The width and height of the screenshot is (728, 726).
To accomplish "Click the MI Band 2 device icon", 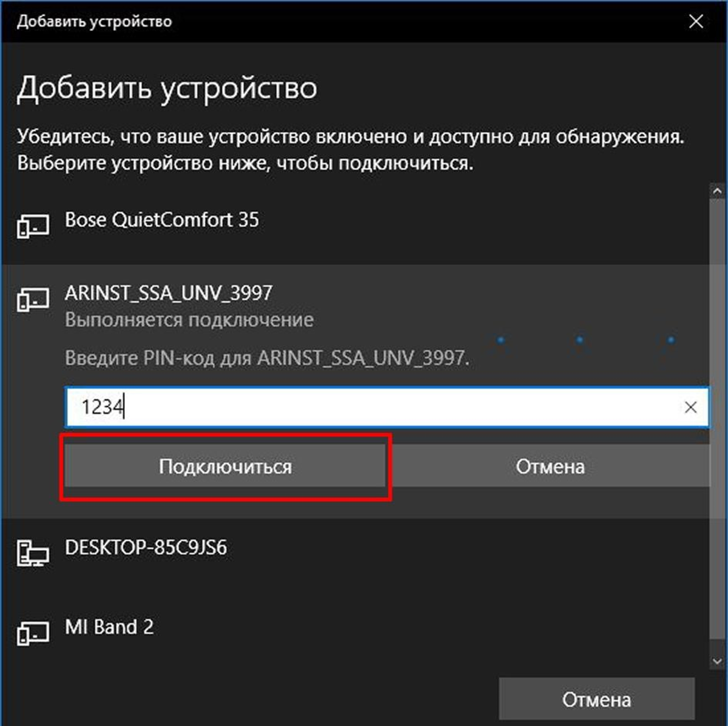I will [x=33, y=633].
